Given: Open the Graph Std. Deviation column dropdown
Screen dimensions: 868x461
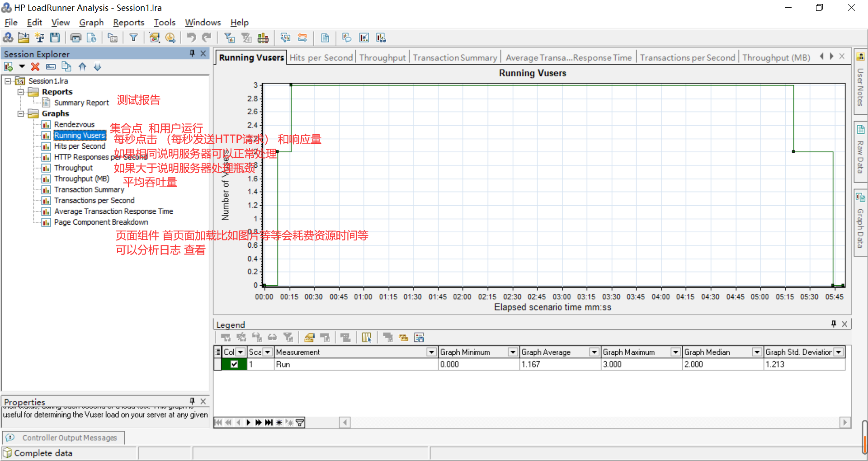Looking at the screenshot, I should tap(839, 352).
